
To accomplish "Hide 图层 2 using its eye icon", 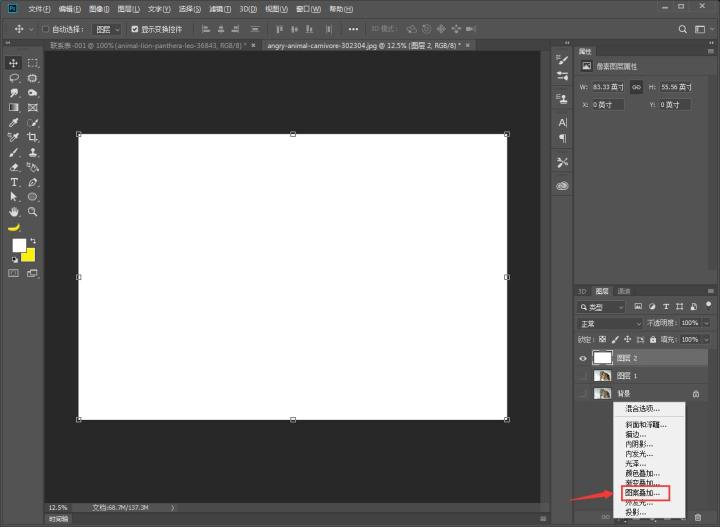I will tap(583, 357).
